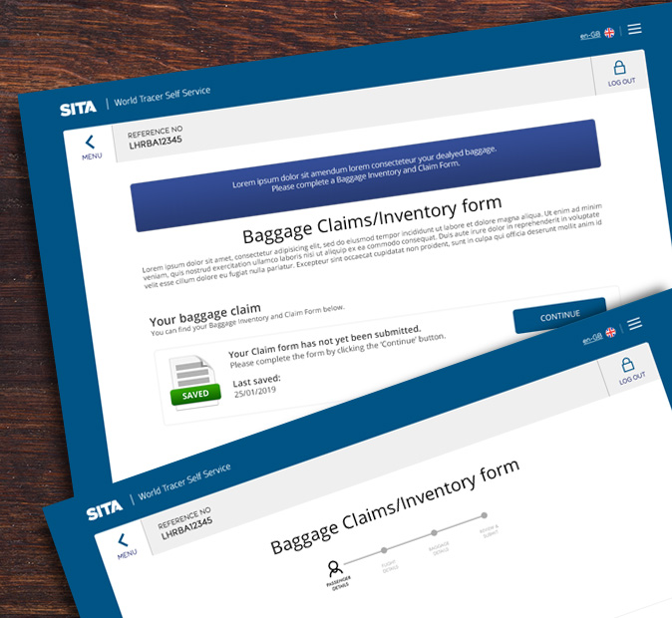Open the hamburger menu on the lower screen
The image size is (672, 618).
click(x=634, y=324)
